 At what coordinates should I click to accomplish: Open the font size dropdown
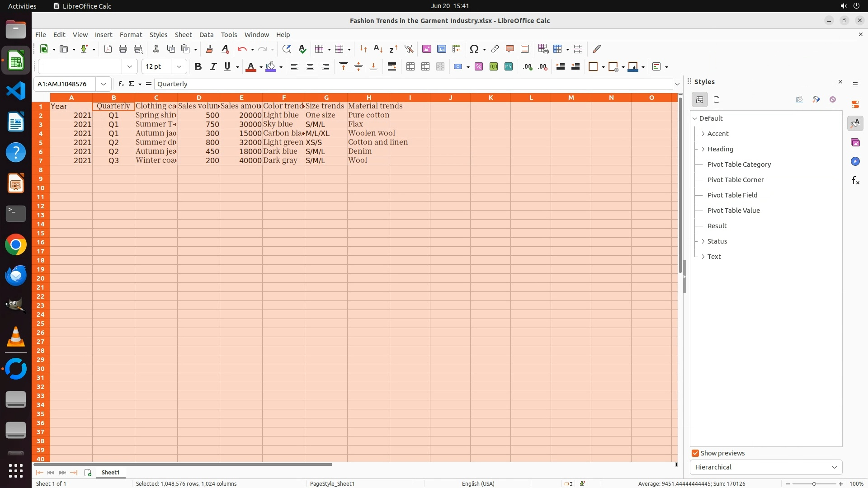[179, 67]
